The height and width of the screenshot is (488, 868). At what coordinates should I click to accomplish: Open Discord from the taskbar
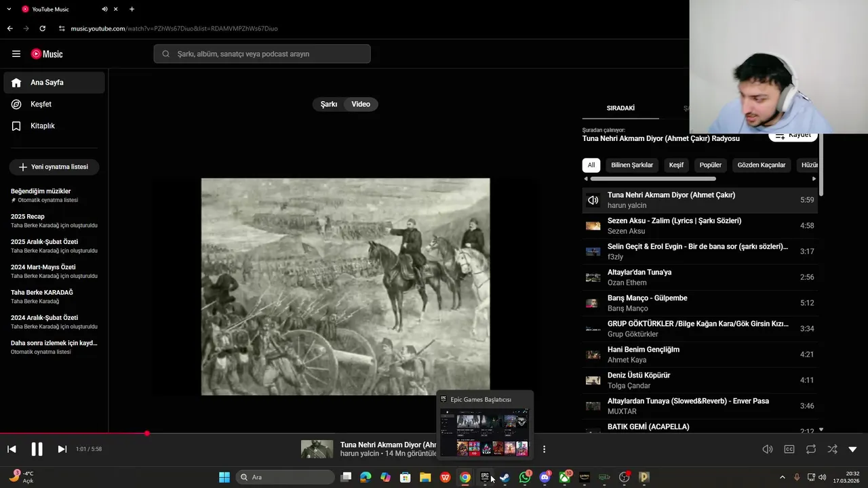click(545, 477)
